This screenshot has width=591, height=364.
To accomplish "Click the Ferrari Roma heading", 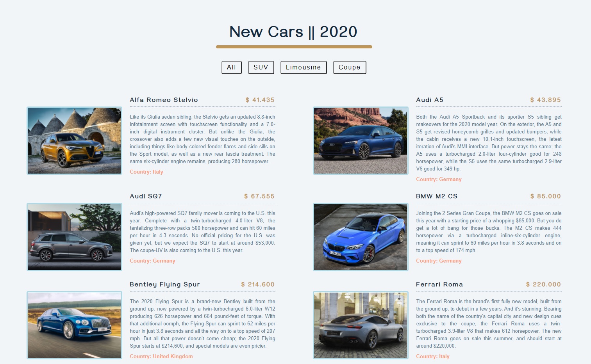I will point(439,284).
